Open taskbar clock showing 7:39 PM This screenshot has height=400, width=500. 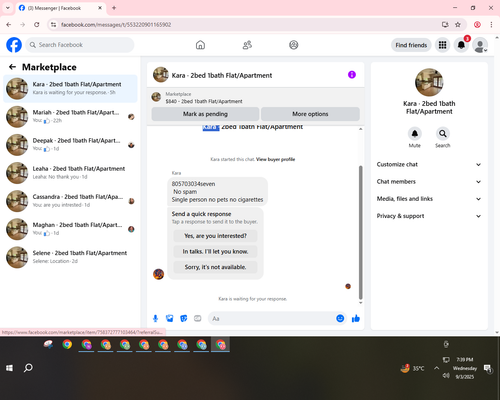465,368
